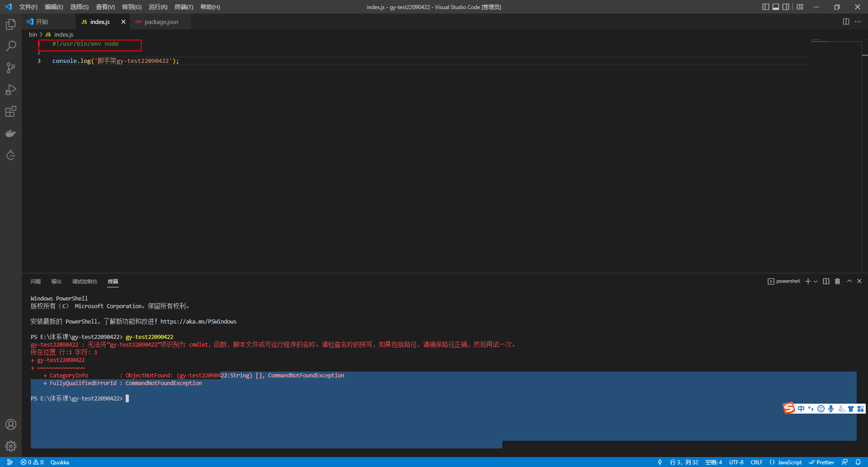Click the bin breadcrumb segment
Viewport: 868px width, 467px height.
click(33, 34)
